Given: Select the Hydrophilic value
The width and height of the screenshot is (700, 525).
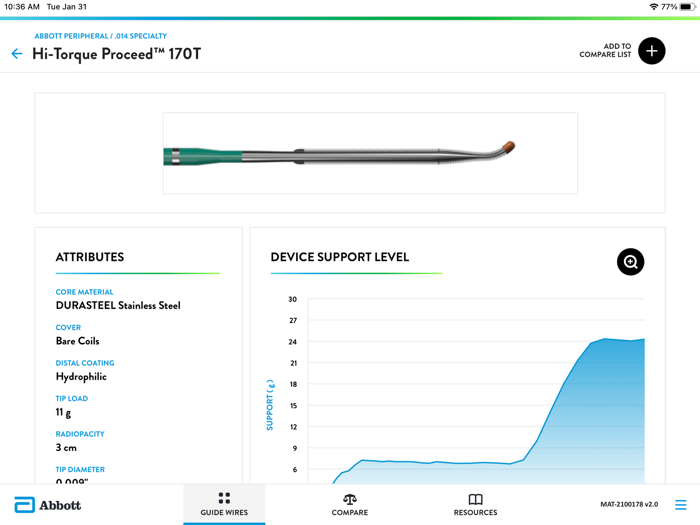Looking at the screenshot, I should 81,377.
